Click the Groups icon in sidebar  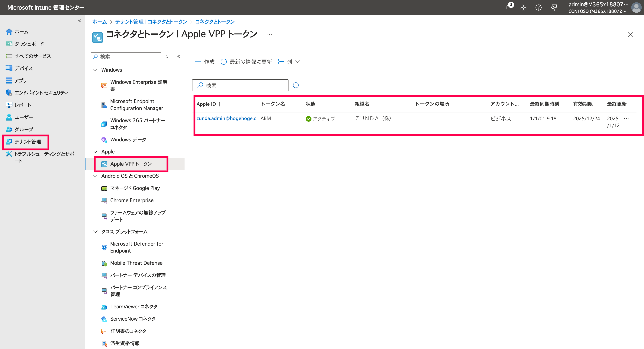[x=9, y=129]
